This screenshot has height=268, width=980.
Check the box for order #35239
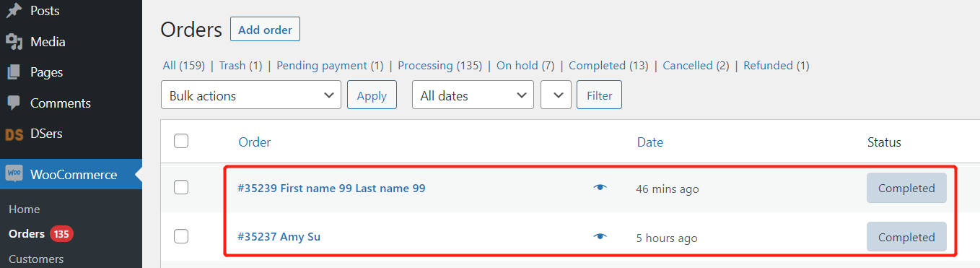[x=181, y=187]
